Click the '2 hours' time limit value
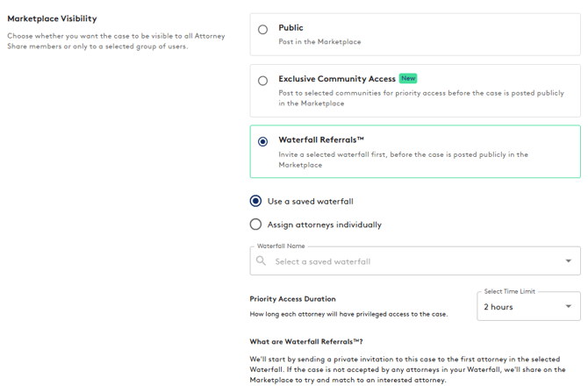This screenshot has height=392, width=588. [498, 307]
